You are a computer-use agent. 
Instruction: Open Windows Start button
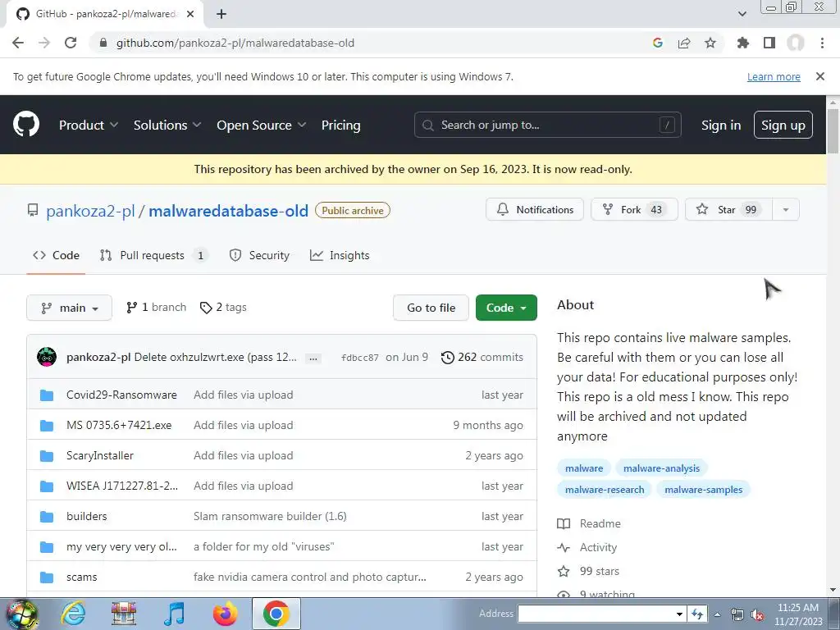pos(21,614)
